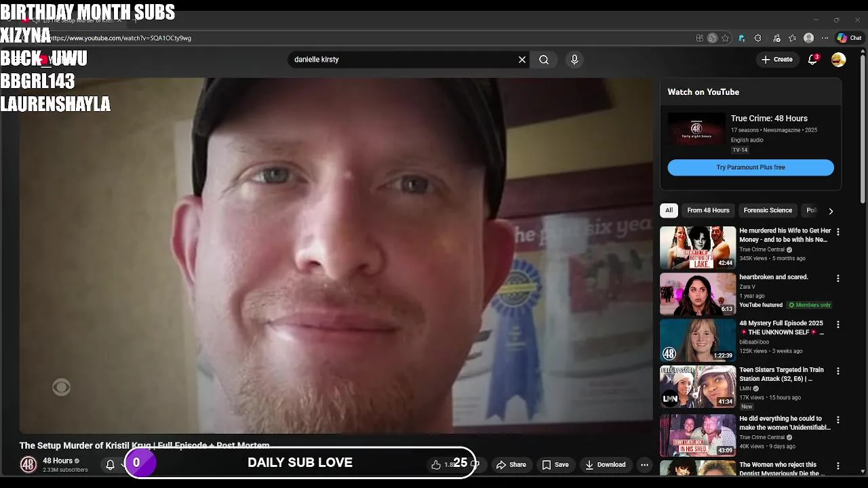Viewport: 868px width, 488px height.
Task: Open the 48 Hours show poster thumbnail
Action: point(696,129)
